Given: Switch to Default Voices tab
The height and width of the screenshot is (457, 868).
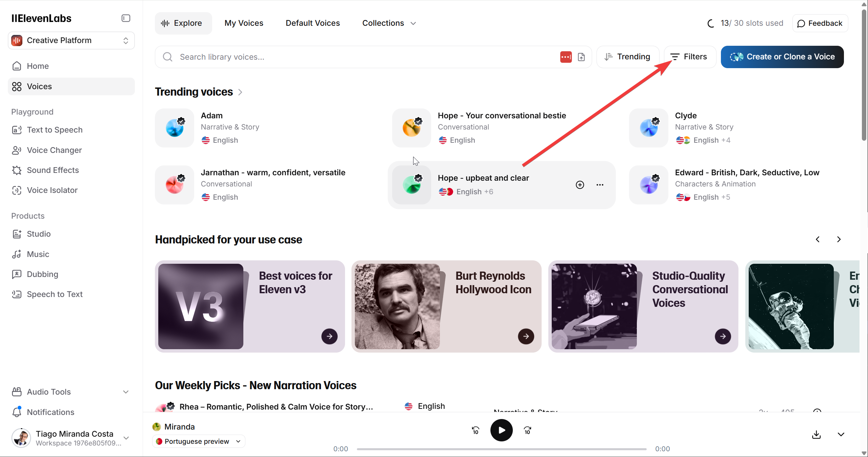Looking at the screenshot, I should pos(312,23).
